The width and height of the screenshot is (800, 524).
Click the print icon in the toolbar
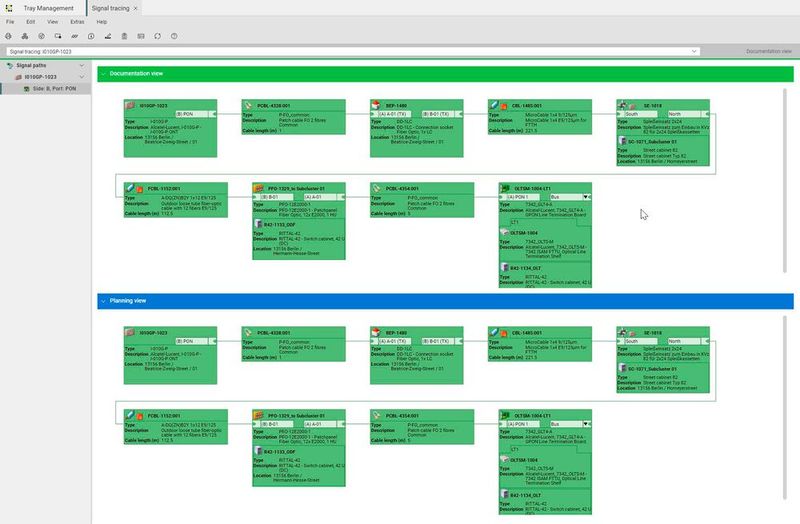click(x=10, y=36)
